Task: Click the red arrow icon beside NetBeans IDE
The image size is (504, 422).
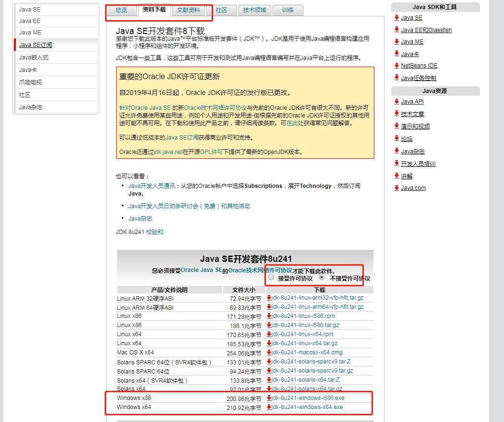Action: coord(396,66)
